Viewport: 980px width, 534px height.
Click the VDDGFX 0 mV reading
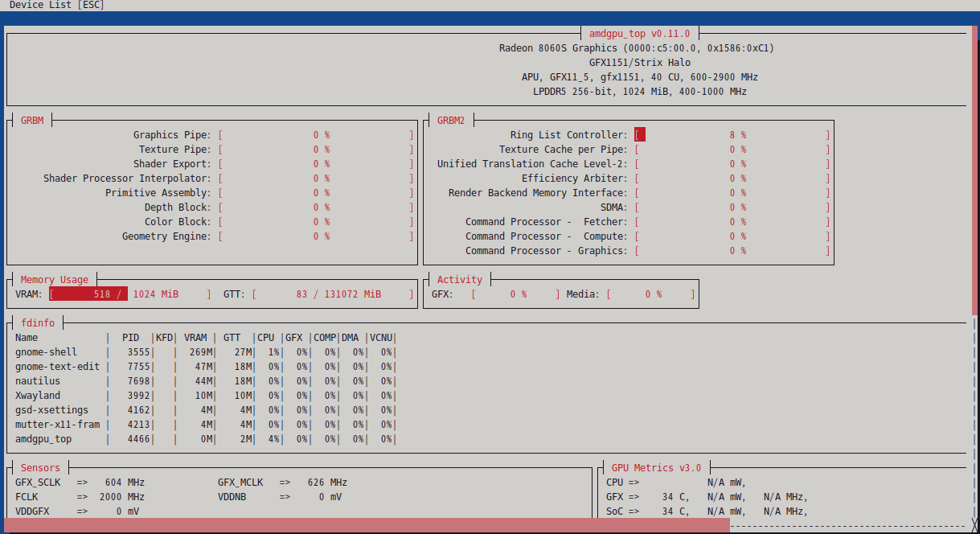click(x=77, y=511)
